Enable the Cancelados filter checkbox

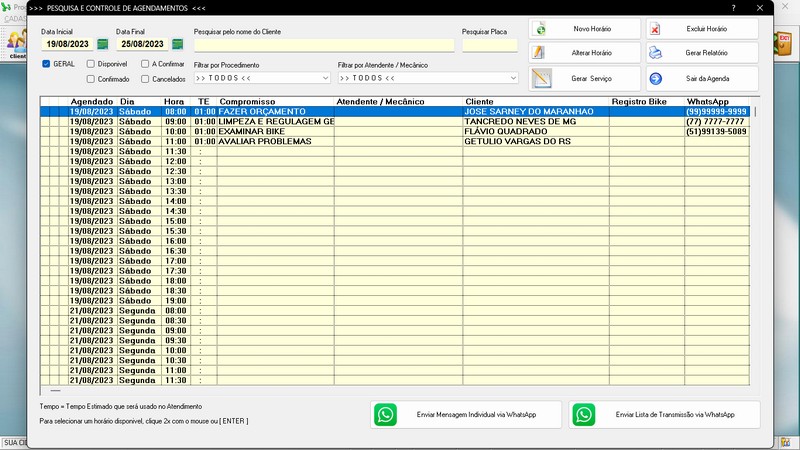(145, 79)
